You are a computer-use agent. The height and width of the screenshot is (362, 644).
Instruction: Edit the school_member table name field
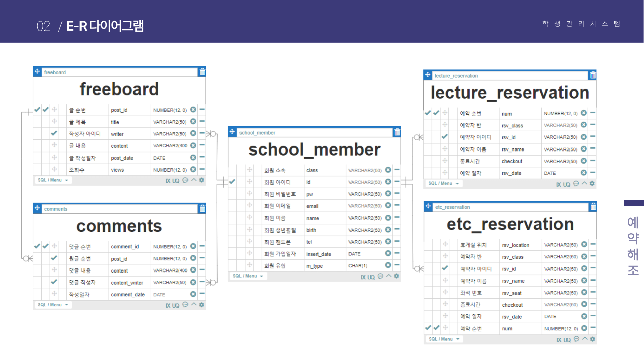[x=315, y=133]
